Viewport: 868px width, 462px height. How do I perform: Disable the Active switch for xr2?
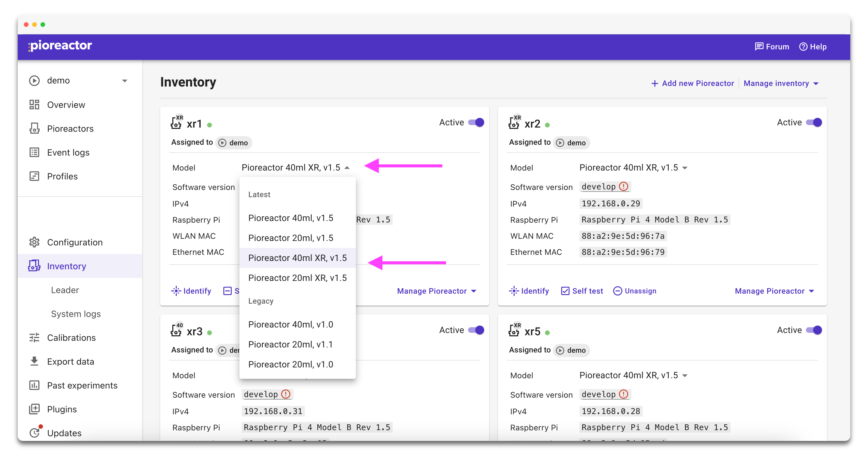coord(814,122)
